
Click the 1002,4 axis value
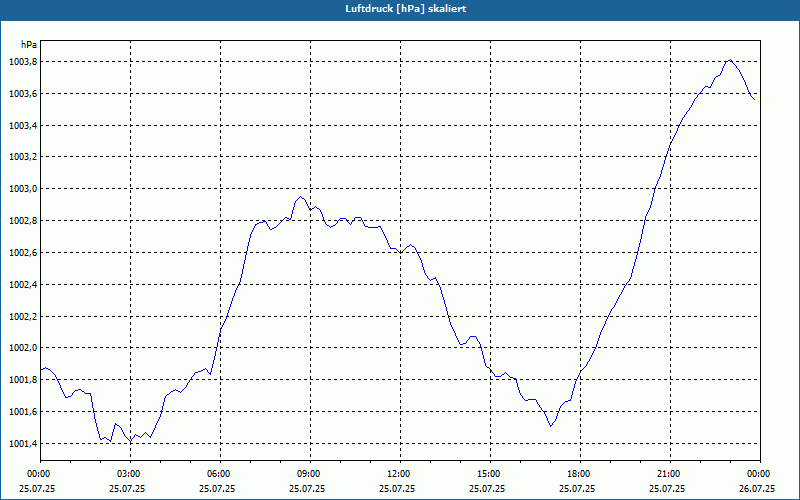[x=22, y=284]
